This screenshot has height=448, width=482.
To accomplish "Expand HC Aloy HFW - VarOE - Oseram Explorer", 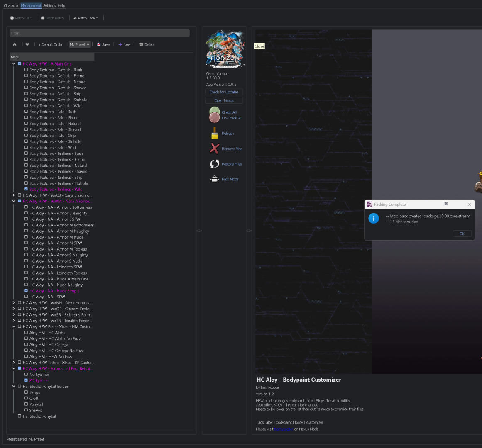I will click(14, 309).
